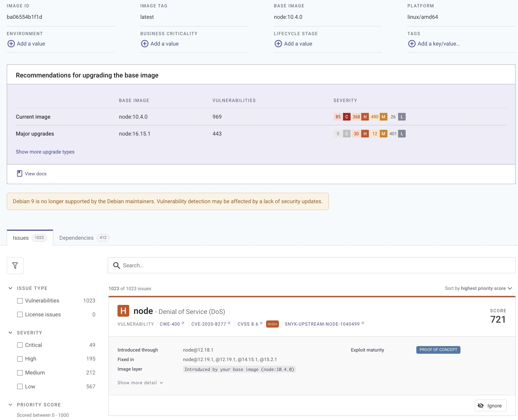Collapse the Severity filter section
The height and width of the screenshot is (420, 518).
pos(10,333)
